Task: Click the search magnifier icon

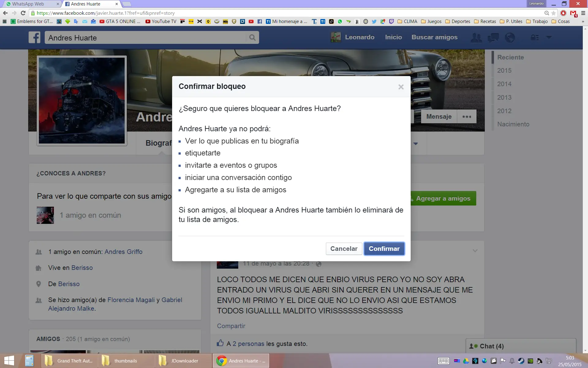Action: pyautogui.click(x=252, y=37)
